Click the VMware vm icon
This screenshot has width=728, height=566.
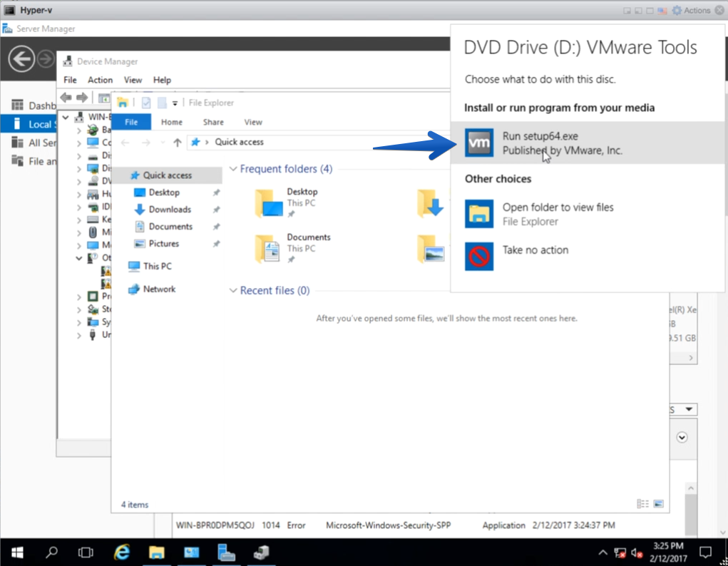[479, 143]
